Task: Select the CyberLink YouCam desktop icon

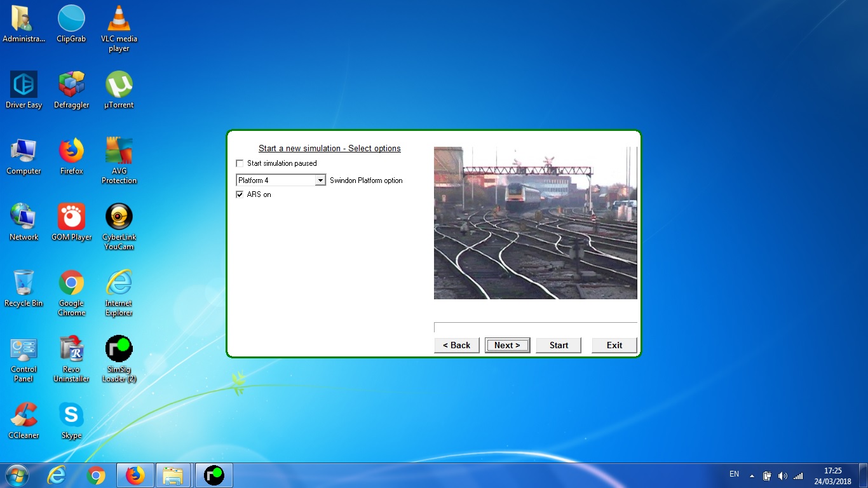Action: pos(119,227)
